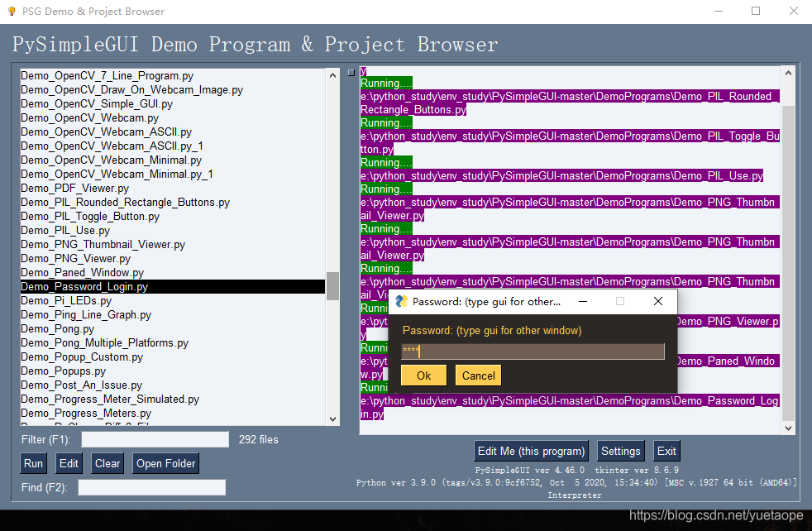Click 'PySimpleGUI ver 4.46.0' version text
The width and height of the screenshot is (812, 531).
coord(530,470)
